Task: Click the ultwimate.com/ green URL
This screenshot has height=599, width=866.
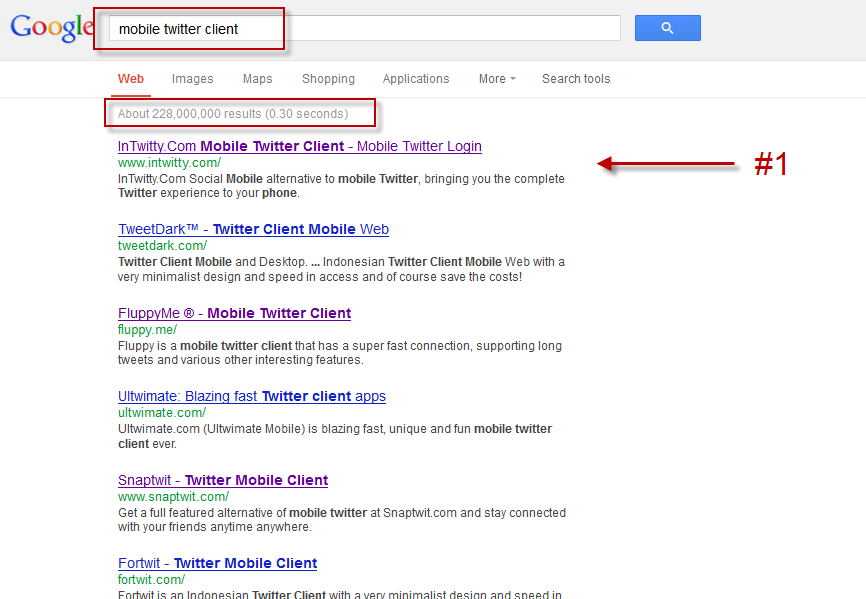Action: (x=162, y=412)
